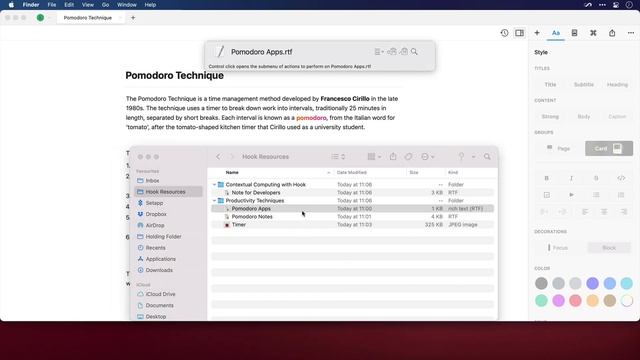
Task: Enable the Focus decoration
Action: pos(559,248)
